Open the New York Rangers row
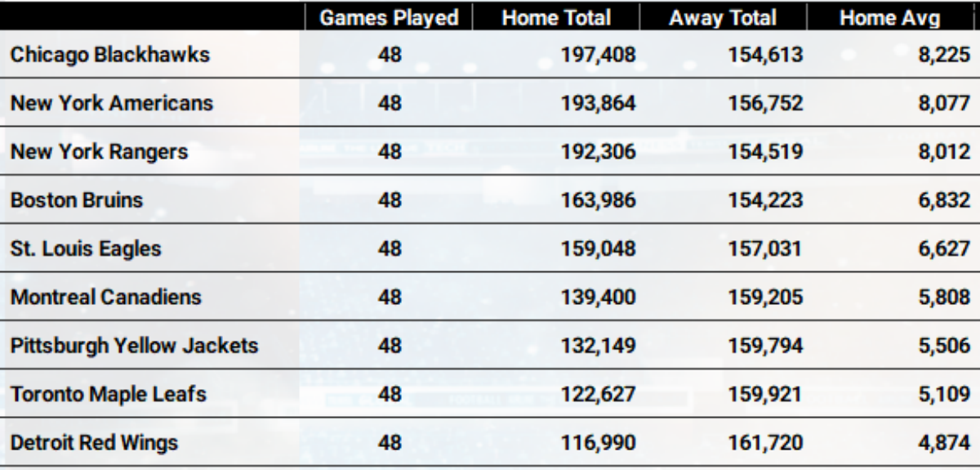The width and height of the screenshot is (980, 470). point(99,152)
